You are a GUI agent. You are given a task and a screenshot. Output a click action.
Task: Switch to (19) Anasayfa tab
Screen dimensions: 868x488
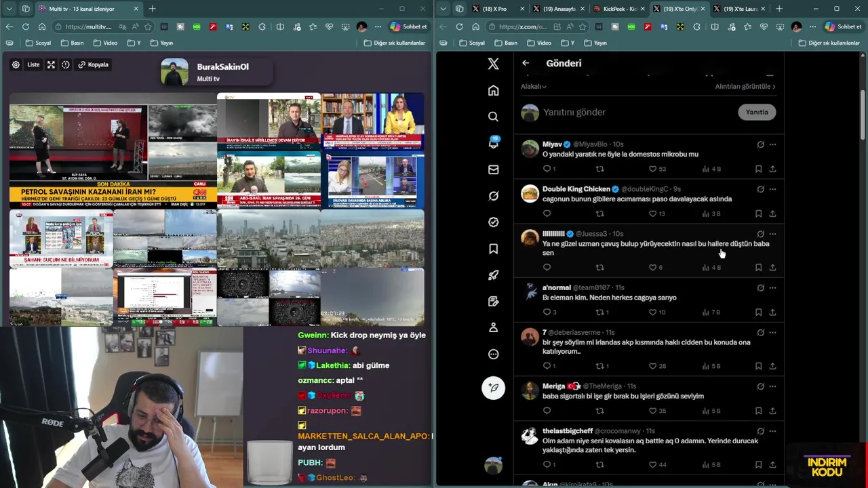click(x=559, y=9)
